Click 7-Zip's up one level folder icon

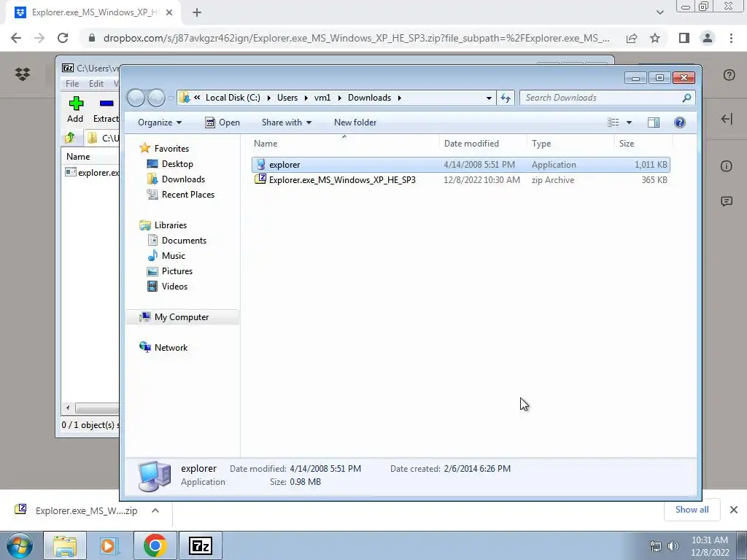coord(70,138)
